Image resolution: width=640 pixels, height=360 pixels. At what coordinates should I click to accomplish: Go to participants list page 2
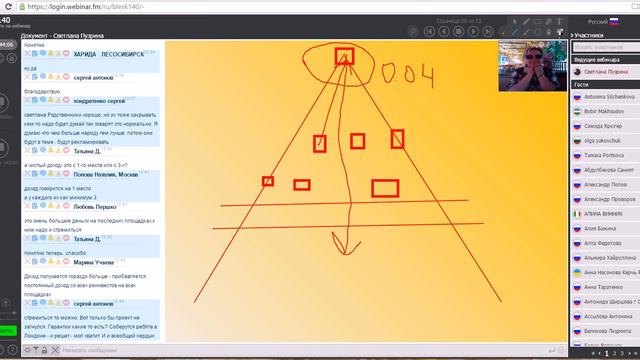pos(615,353)
